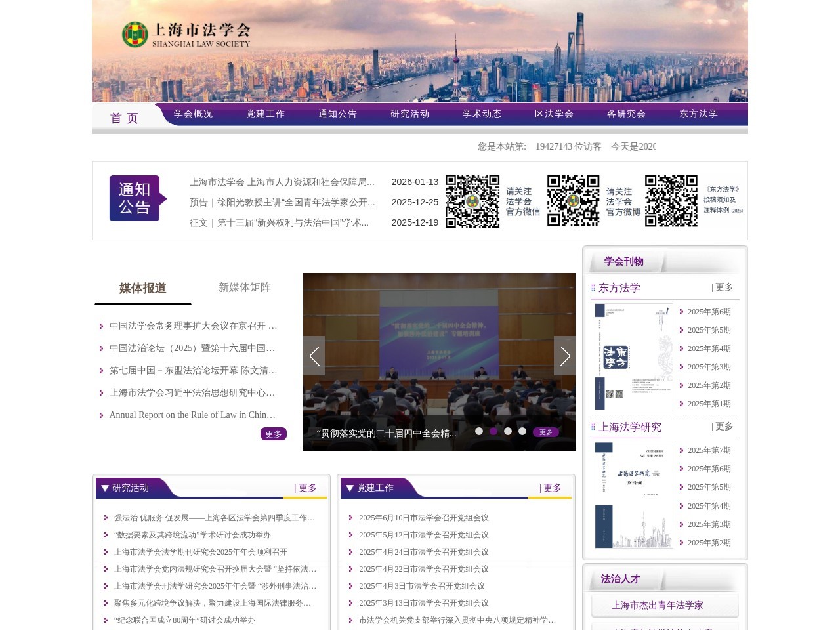The height and width of the screenshot is (630, 840).
Task: Switch to the 新媒体矩阵 tab
Action: pos(245,287)
